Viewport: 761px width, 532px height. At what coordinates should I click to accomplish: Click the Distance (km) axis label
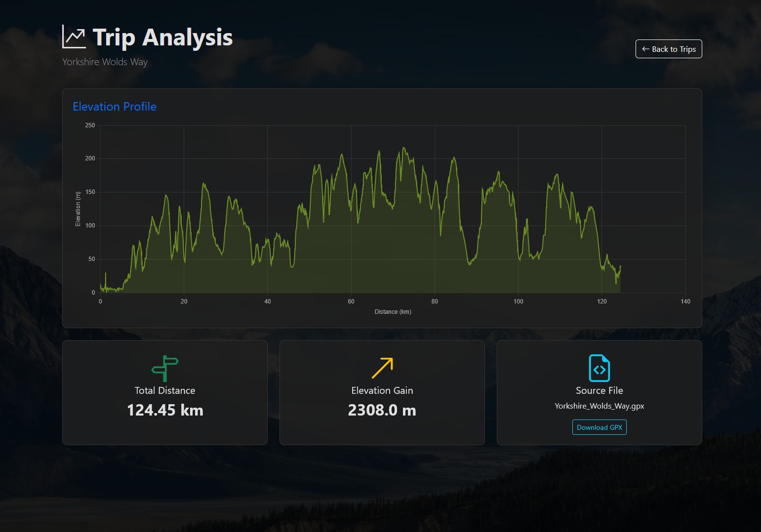tap(393, 311)
